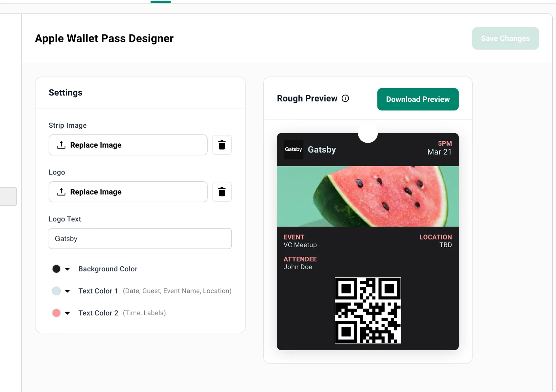
Task: Click the light blue Text Color 1 circle
Action: (x=57, y=291)
